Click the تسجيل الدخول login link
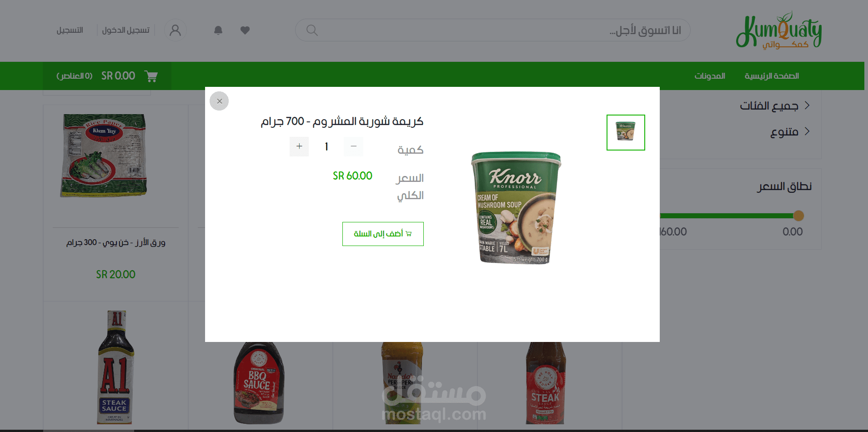The width and height of the screenshot is (868, 432). pyautogui.click(x=126, y=30)
